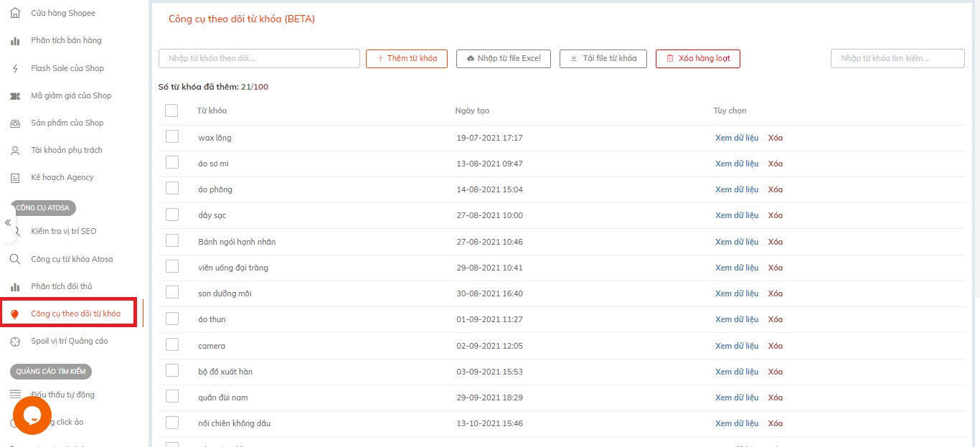
Task: Click the Công cụ từ khóa Atosa search icon
Action: click(x=15, y=259)
